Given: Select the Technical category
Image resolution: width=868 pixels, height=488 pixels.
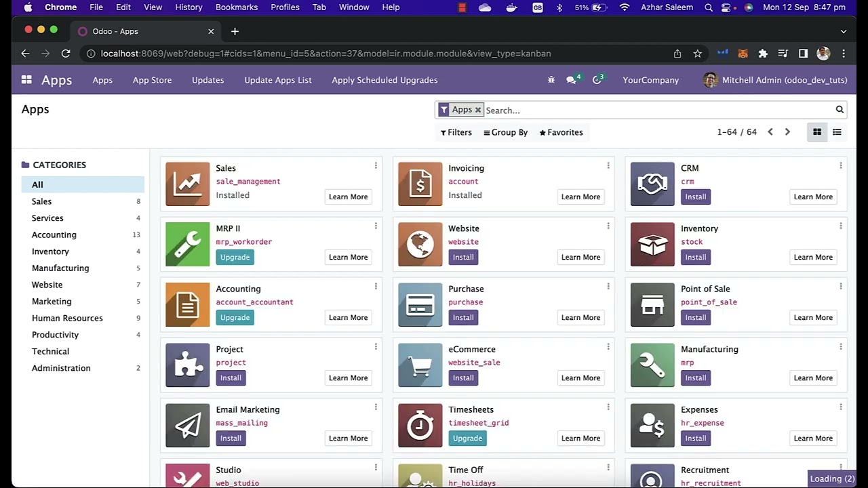Looking at the screenshot, I should point(83,351).
